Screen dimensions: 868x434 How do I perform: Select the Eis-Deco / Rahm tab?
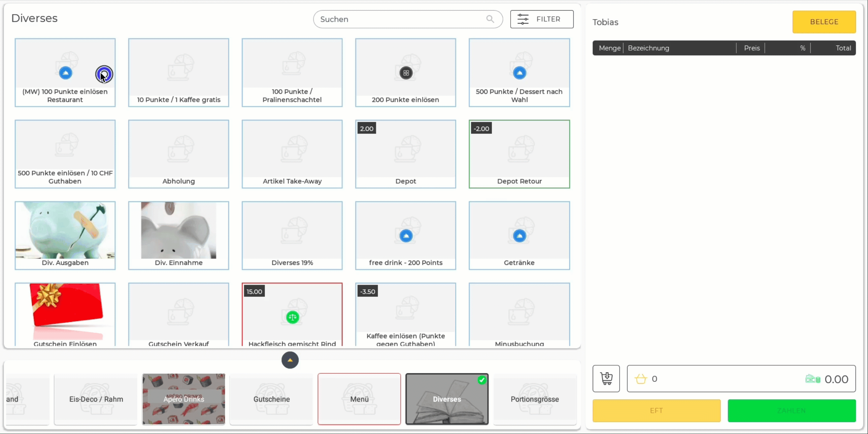pyautogui.click(x=96, y=399)
